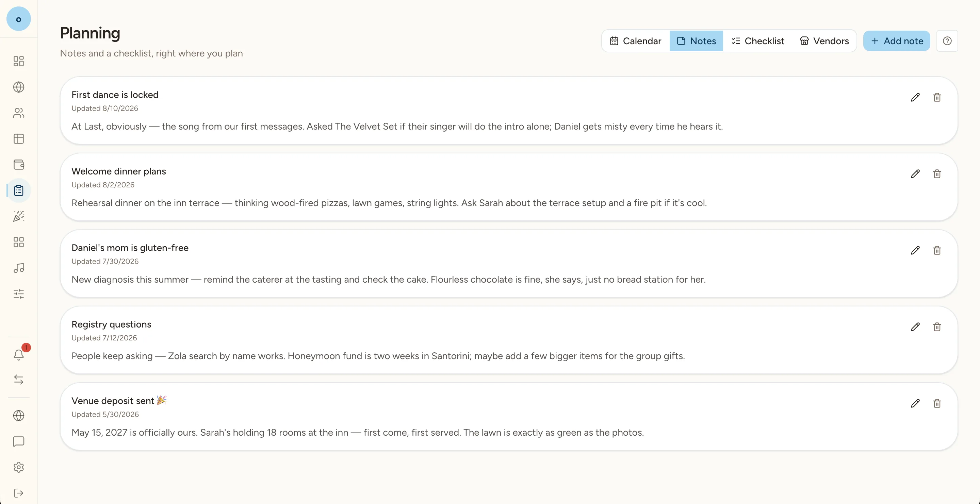The height and width of the screenshot is (504, 980).
Task: Open the Vendors tab
Action: click(824, 41)
